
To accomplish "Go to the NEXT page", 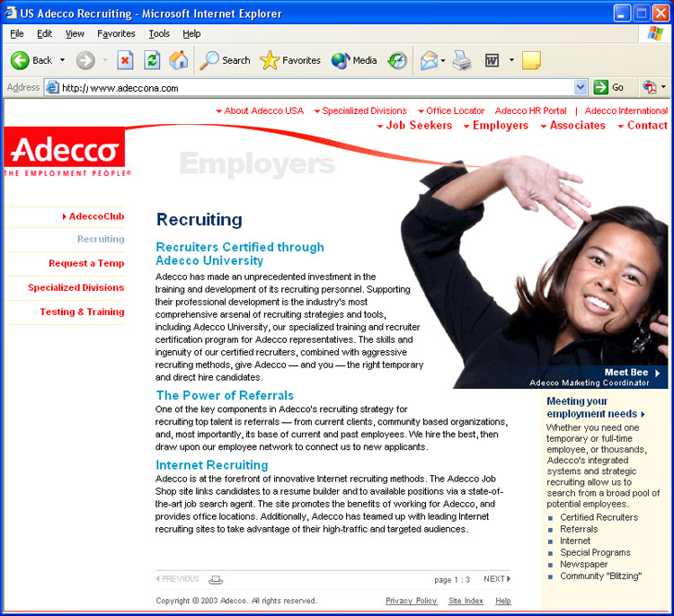I will coord(497,579).
